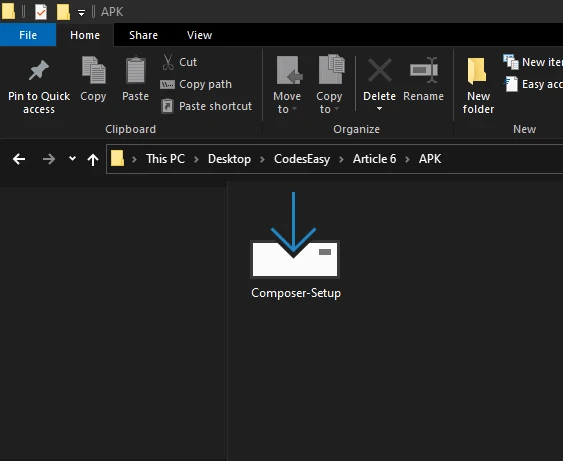Viewport: 563px width, 461px height.
Task: Go back with the left arrow
Action: (19, 159)
